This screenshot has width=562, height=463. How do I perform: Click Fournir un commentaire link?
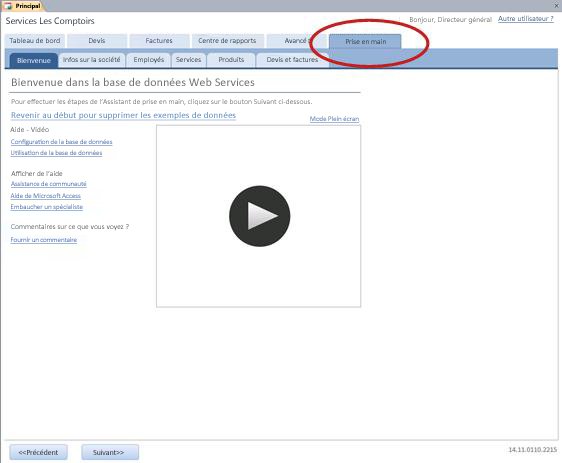44,240
